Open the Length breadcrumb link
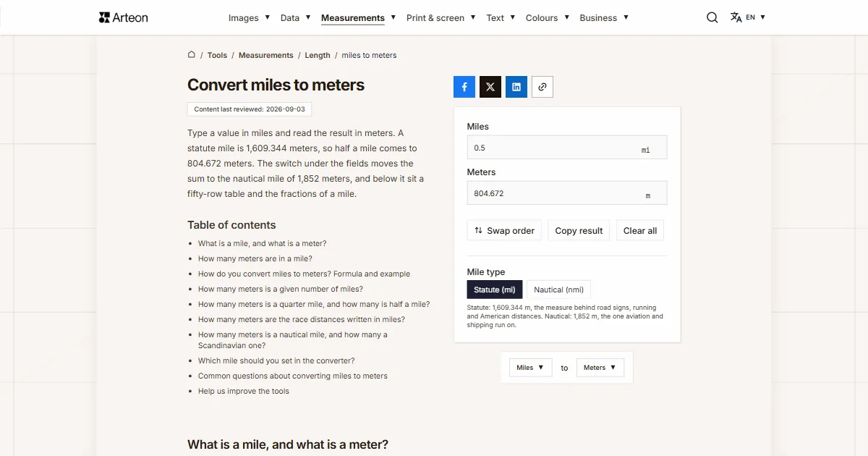Viewport: 868px width, 456px height. point(318,55)
